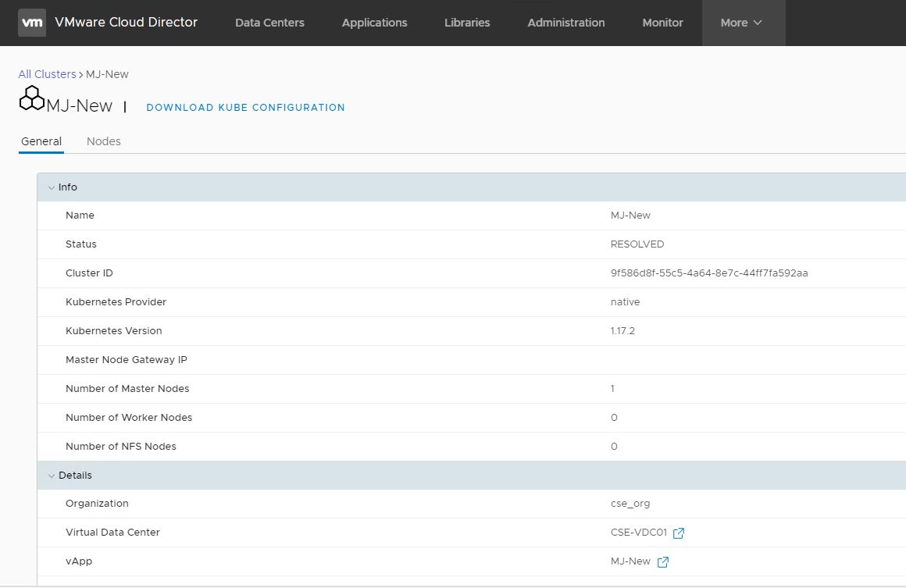Open the Libraries section
The image size is (906, 588).
tap(466, 23)
